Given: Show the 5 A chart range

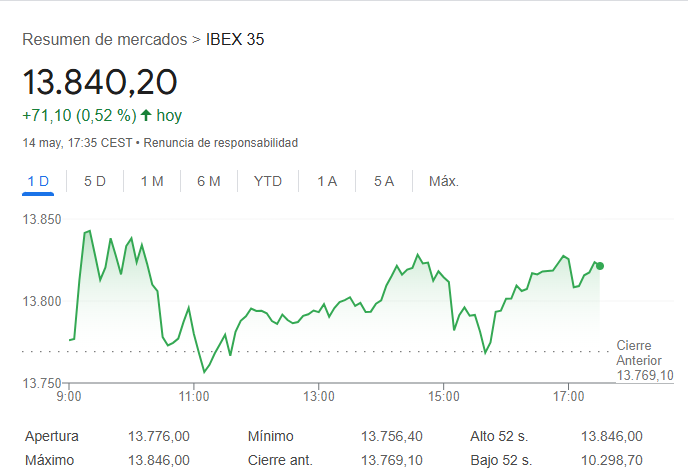Looking at the screenshot, I should (384, 181).
